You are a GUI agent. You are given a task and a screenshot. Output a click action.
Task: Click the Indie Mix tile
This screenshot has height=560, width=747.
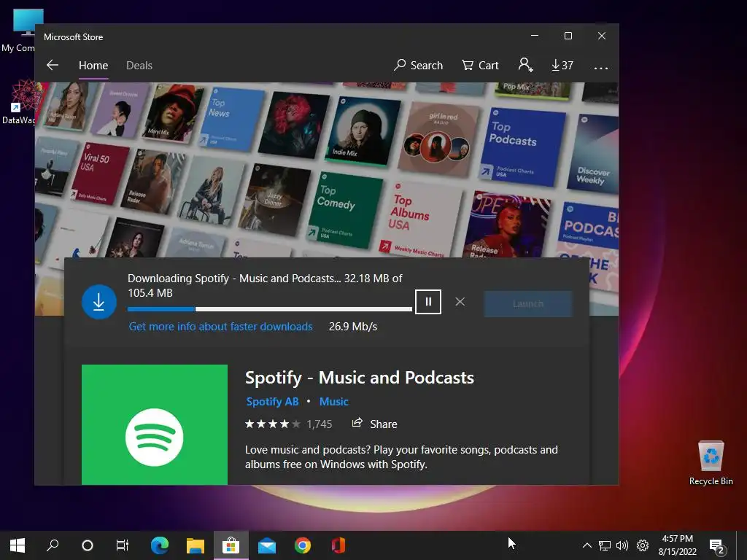[x=363, y=130]
